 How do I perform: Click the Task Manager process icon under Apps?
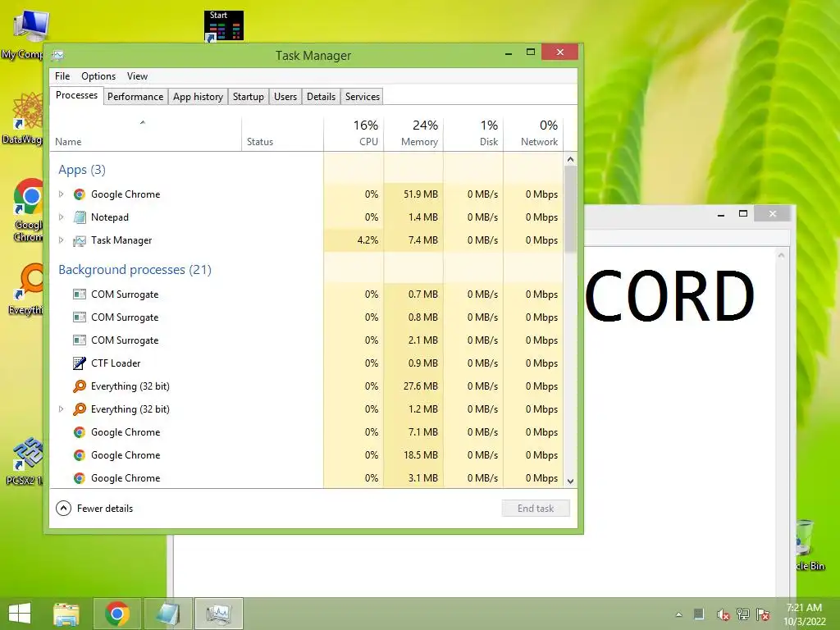[80, 240]
